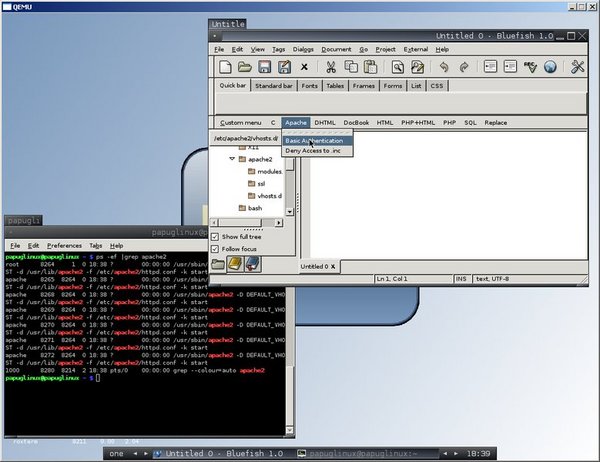Uncheck the Show full tree checkbox
This screenshot has height=462, width=600.
tap(215, 236)
